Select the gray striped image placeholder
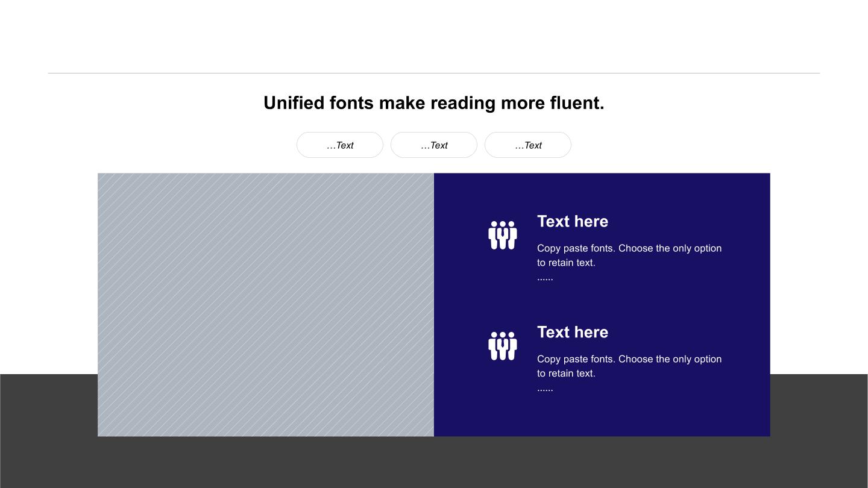This screenshot has height=488, width=868. coord(266,305)
